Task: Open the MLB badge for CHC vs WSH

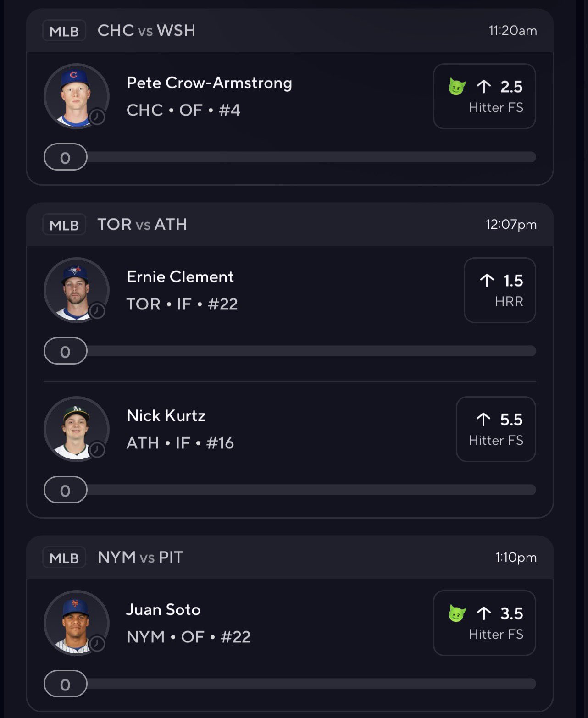Action: (64, 31)
